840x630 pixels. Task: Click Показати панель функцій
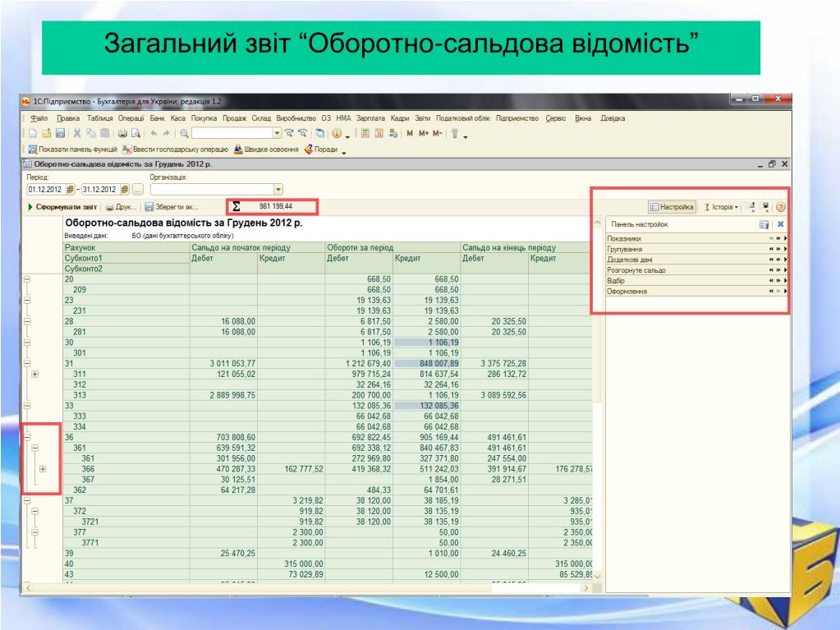73,149
